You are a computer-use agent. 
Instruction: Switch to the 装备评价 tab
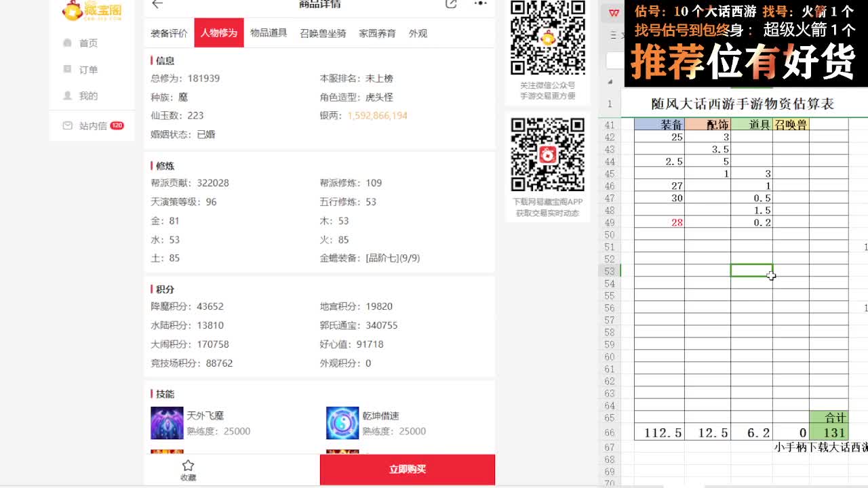click(170, 33)
